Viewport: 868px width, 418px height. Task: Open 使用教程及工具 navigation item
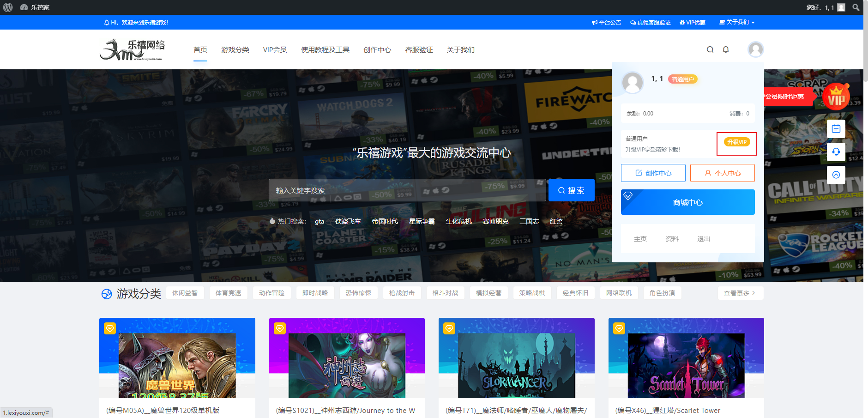325,49
